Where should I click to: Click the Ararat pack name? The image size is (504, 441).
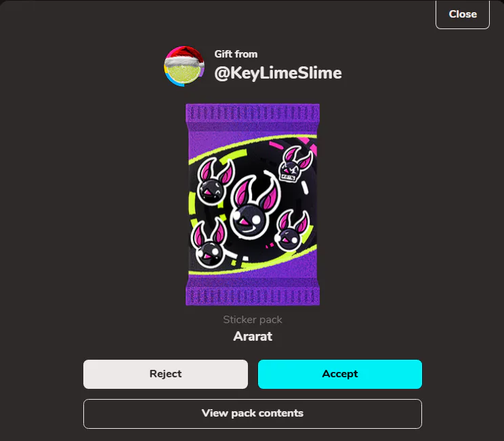pos(253,336)
